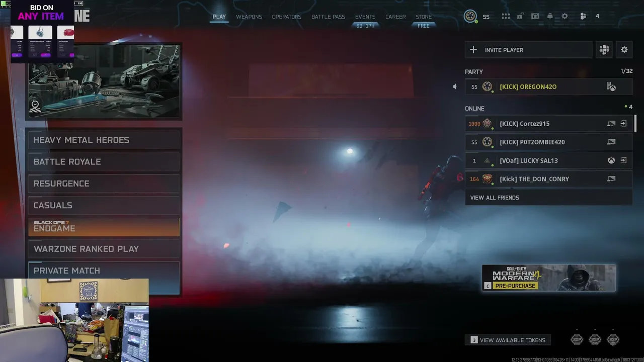Click the PC platform icon on THE_DON_CONRY row
This screenshot has height=362, width=644.
611,179
